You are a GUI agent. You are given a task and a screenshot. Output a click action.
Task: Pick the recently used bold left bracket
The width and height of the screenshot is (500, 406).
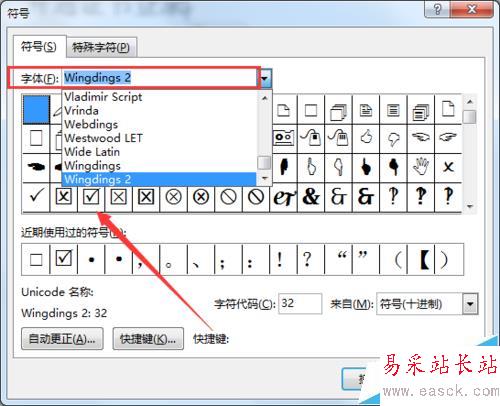pyautogui.click(x=421, y=259)
